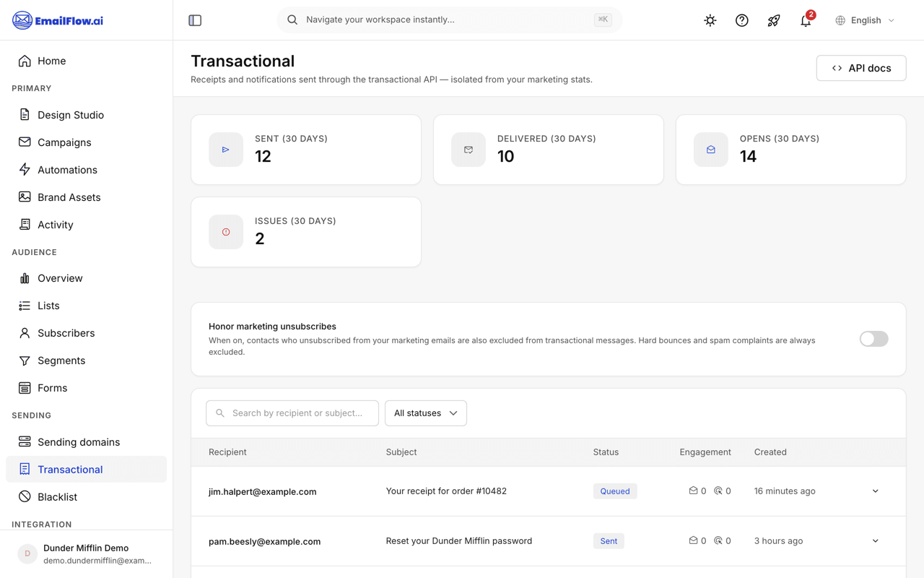Click opens count icon in Pam's row
The height and width of the screenshot is (578, 924).
click(x=693, y=540)
